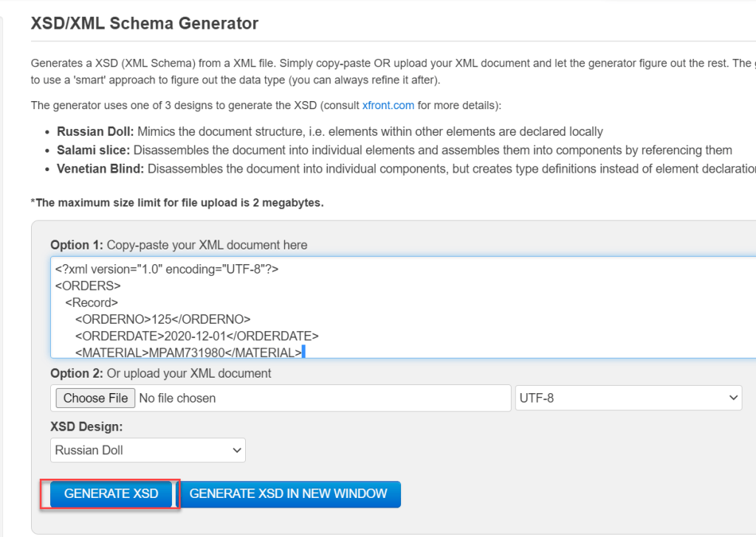Click the 'No file chosen' text
Image resolution: width=756 pixels, height=537 pixels.
coord(177,398)
